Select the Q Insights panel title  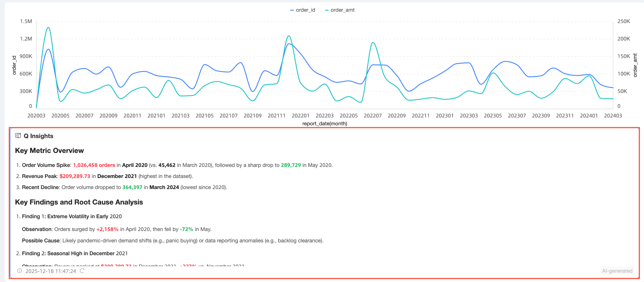[x=38, y=136]
